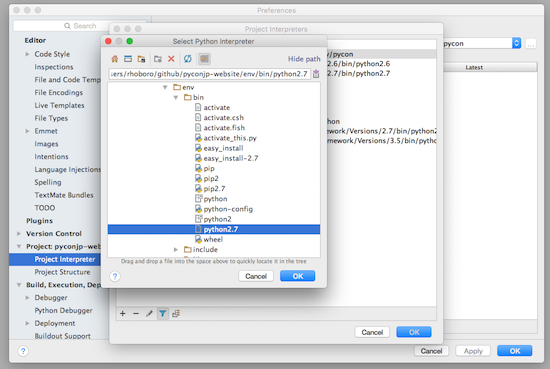Click the pip file icon
Screen dimensions: 550x369
(x=198, y=168)
